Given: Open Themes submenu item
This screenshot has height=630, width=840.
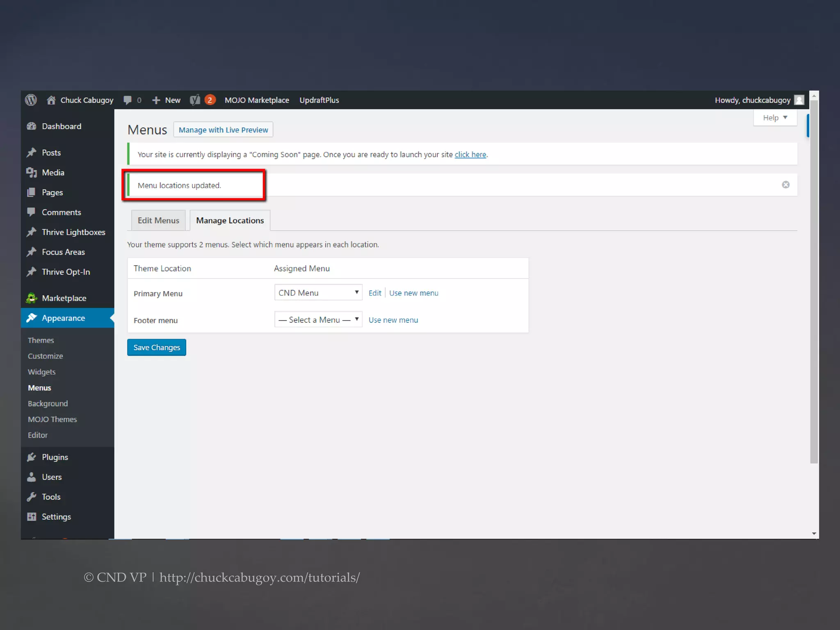Looking at the screenshot, I should [x=41, y=340].
